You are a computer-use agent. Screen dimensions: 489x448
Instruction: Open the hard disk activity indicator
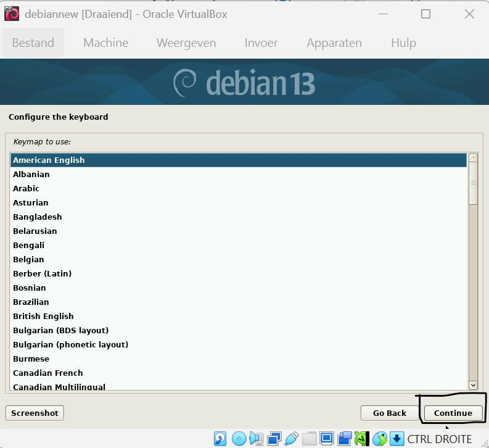[x=220, y=439]
